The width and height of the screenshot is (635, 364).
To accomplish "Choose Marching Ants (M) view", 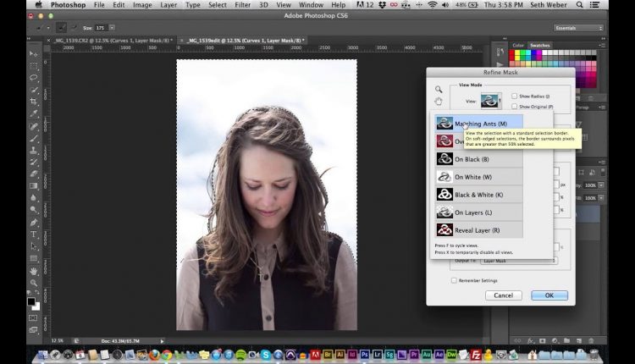I will [x=479, y=124].
